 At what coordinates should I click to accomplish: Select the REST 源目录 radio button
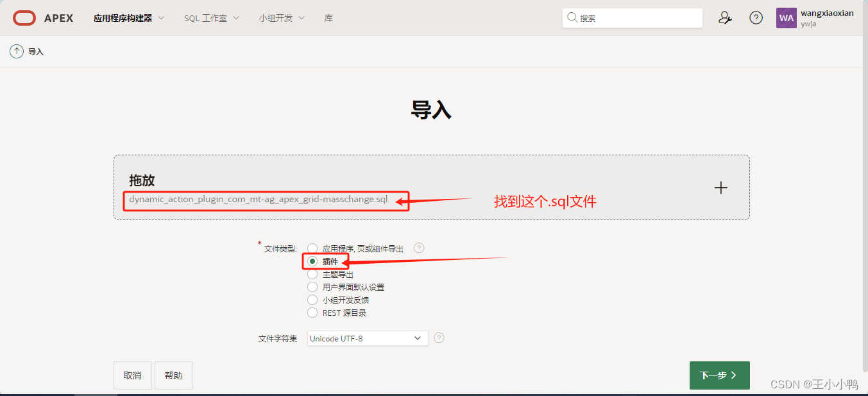312,313
